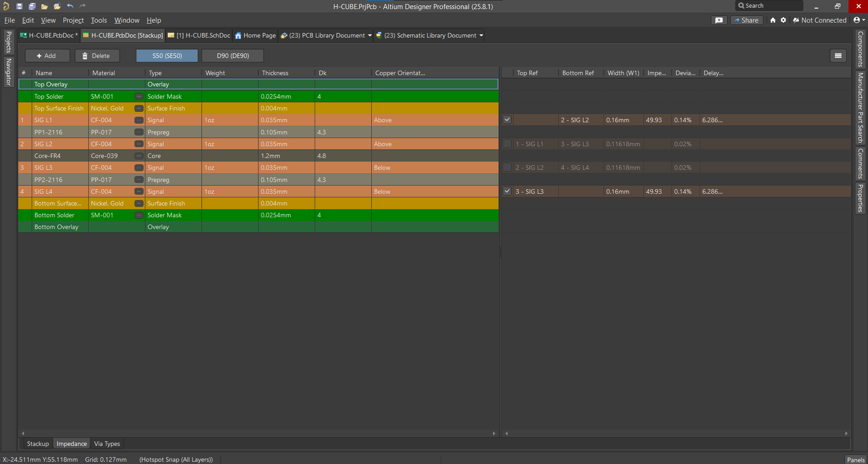Viewport: 868px width, 464px height.
Task: Click the Home icon near Share
Action: (x=773, y=20)
